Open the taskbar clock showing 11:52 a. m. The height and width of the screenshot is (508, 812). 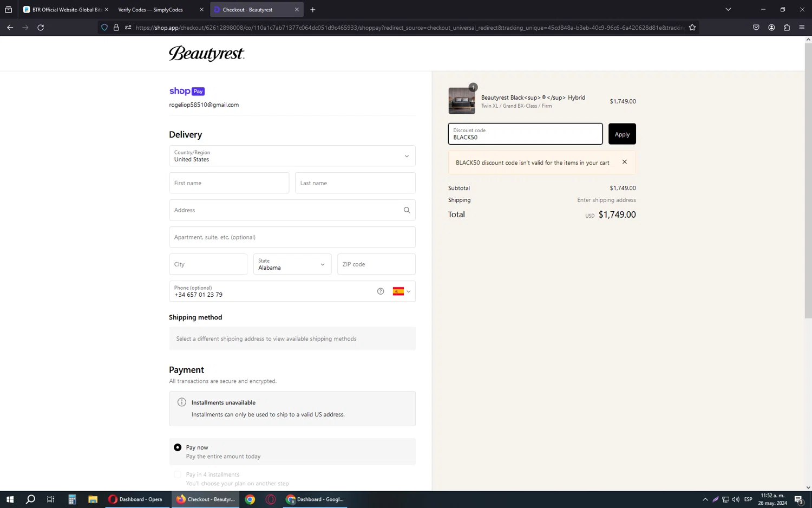coord(772,499)
